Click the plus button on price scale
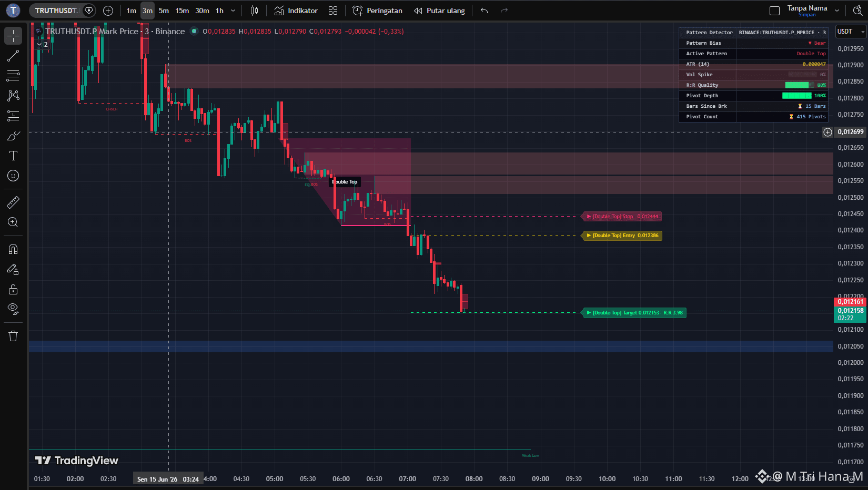 pos(827,132)
